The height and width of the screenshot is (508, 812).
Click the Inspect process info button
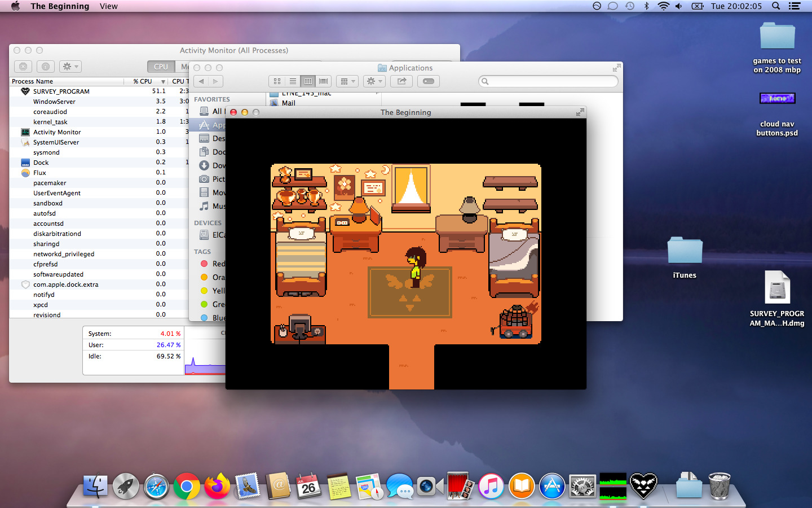(46, 67)
